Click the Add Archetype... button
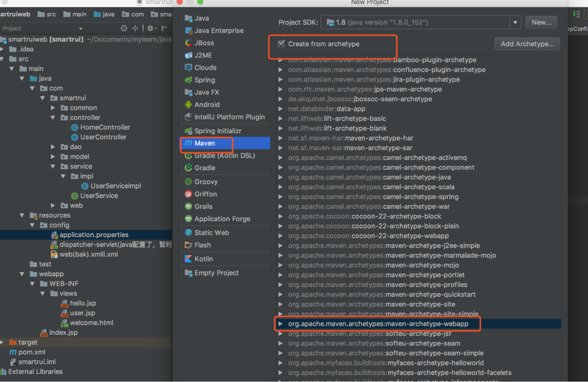The height and width of the screenshot is (382, 588). [527, 44]
